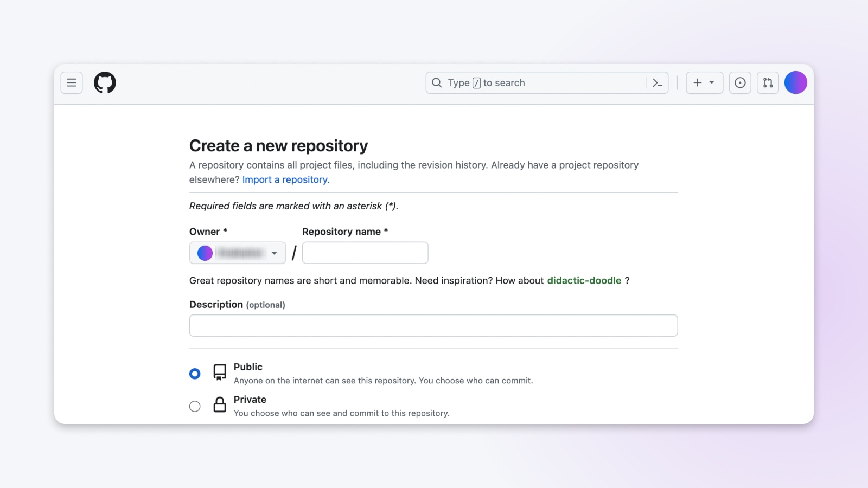
Task: Click the pull requests icon in the header
Action: 767,82
